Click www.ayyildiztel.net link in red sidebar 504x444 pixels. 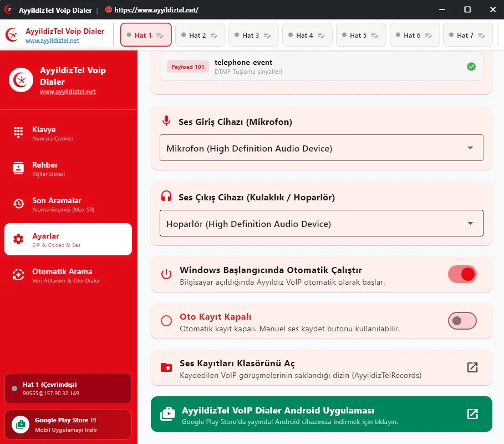(68, 92)
